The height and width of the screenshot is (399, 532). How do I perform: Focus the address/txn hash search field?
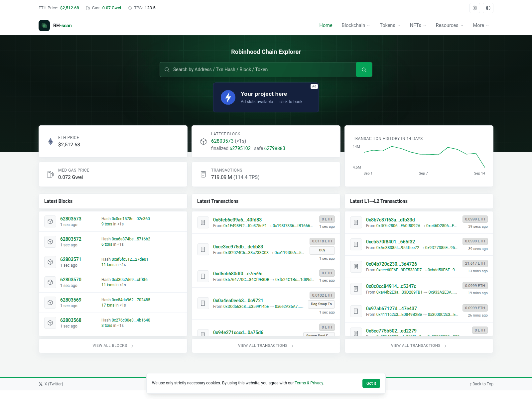click(x=258, y=69)
